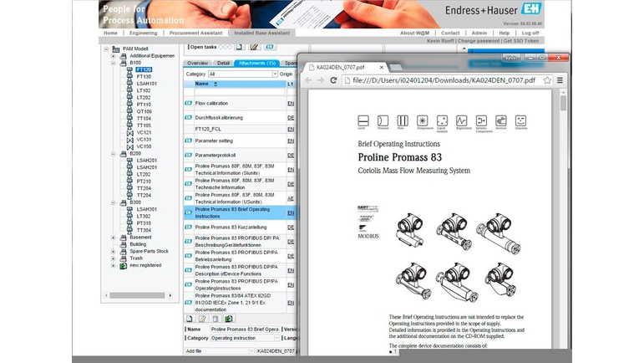Open a new tab in the browser window
This screenshot has width=644, height=363.
(x=396, y=67)
